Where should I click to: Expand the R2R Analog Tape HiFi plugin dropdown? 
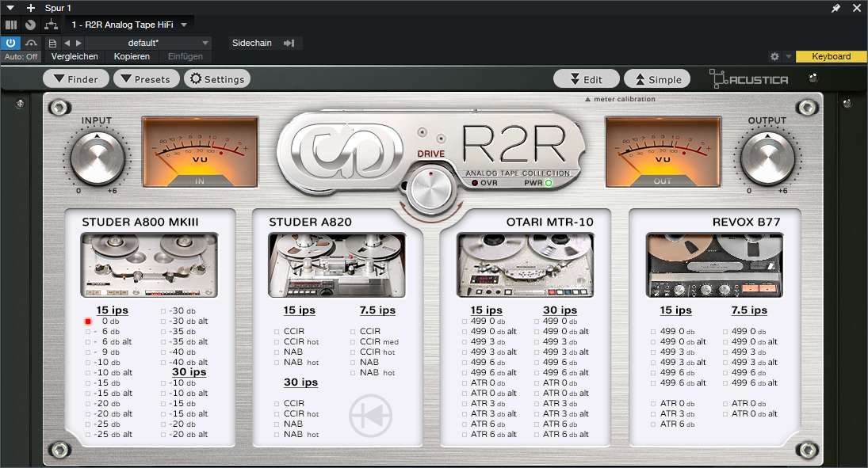click(184, 25)
